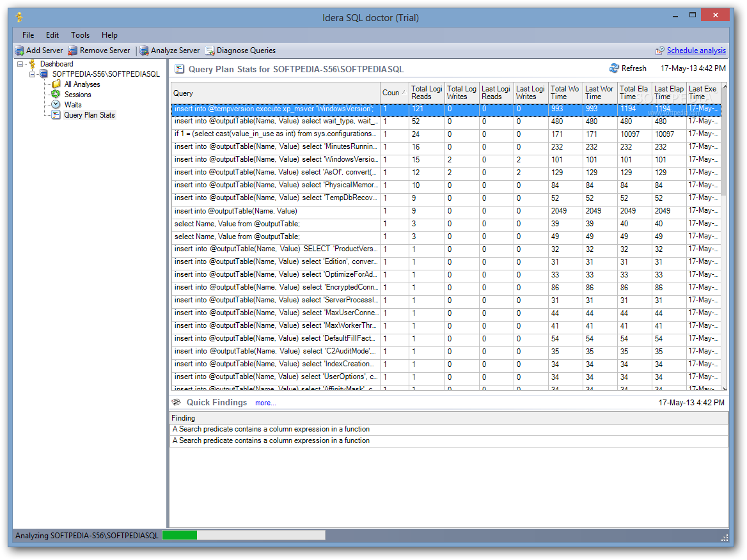The image size is (747, 560).
Task: Click the Add Server toolbar icon
Action: [x=20, y=51]
